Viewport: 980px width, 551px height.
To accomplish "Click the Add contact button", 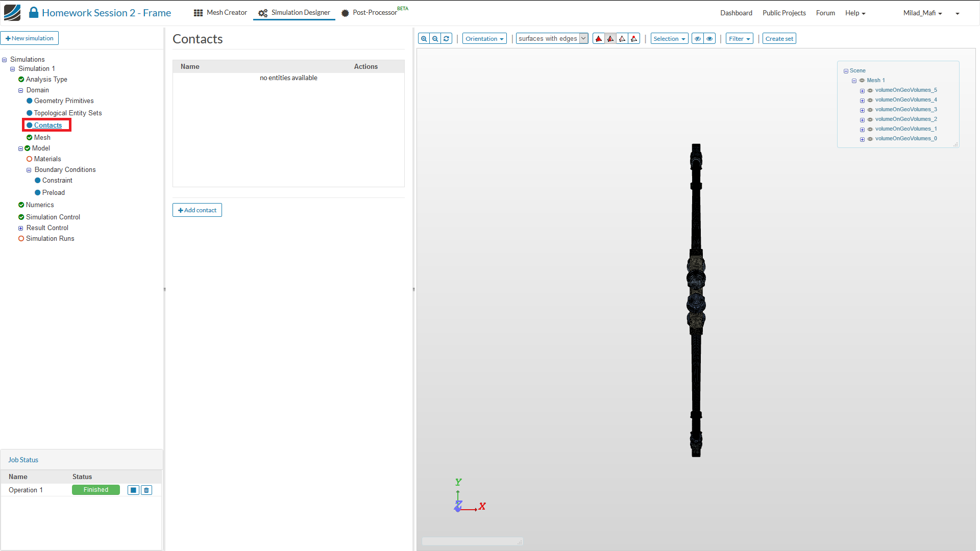I will pyautogui.click(x=197, y=210).
